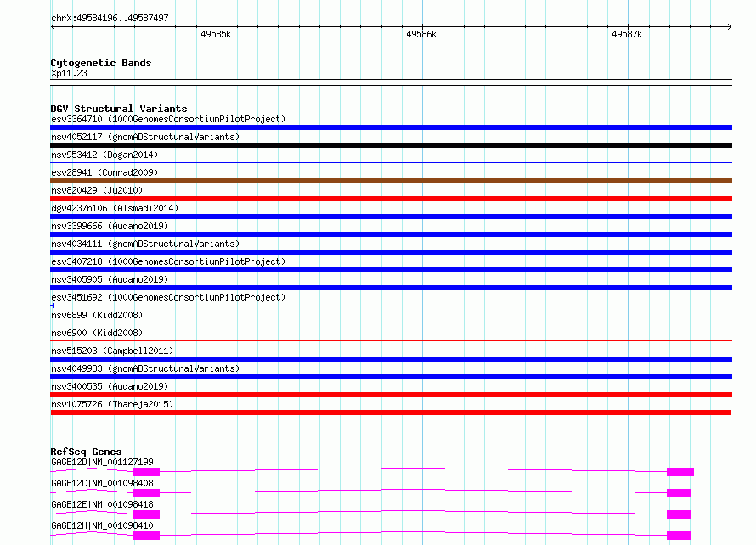Open gene GAGE12D|NM_001127199 label
Screen dimensions: 756x545
[x=102, y=462]
